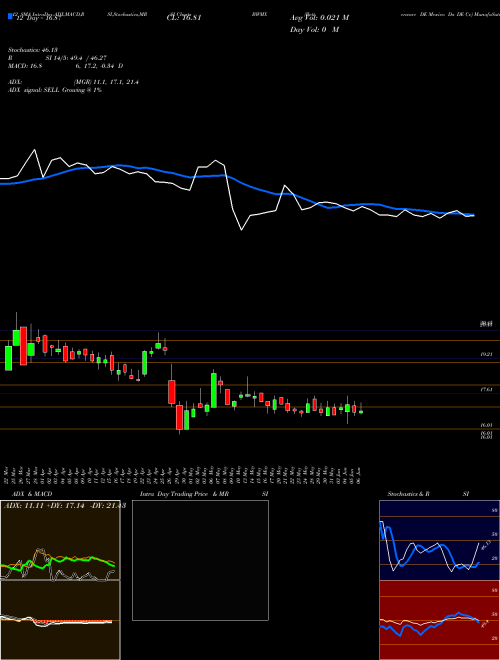
Task: Click the 'Intra Day Trading Price & MR' title
Action: pyautogui.click(x=184, y=494)
